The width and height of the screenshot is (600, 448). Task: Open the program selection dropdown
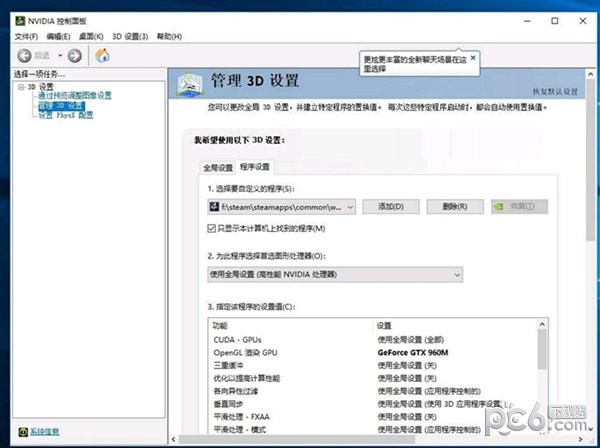pyautogui.click(x=281, y=207)
